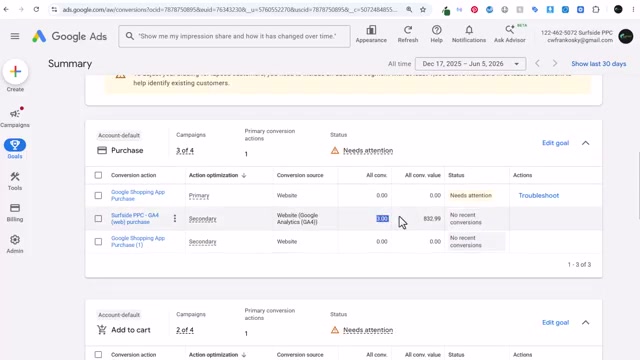Bookmark this page with star icon
This screenshot has height=360, width=640.
[423, 9]
